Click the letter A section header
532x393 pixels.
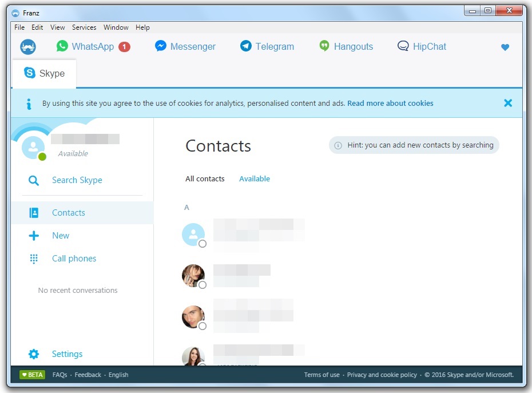click(x=186, y=207)
